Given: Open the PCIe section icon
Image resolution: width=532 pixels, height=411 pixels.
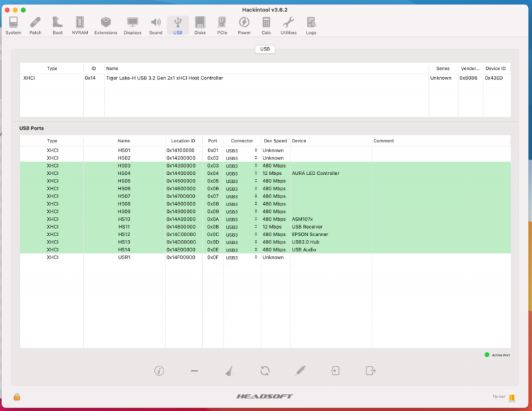Looking at the screenshot, I should (x=221, y=25).
